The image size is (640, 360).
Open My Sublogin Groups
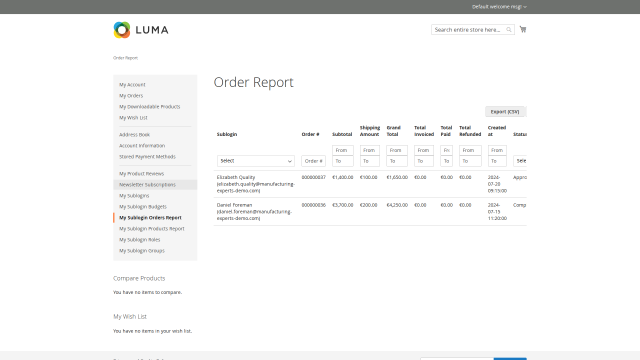(x=142, y=251)
